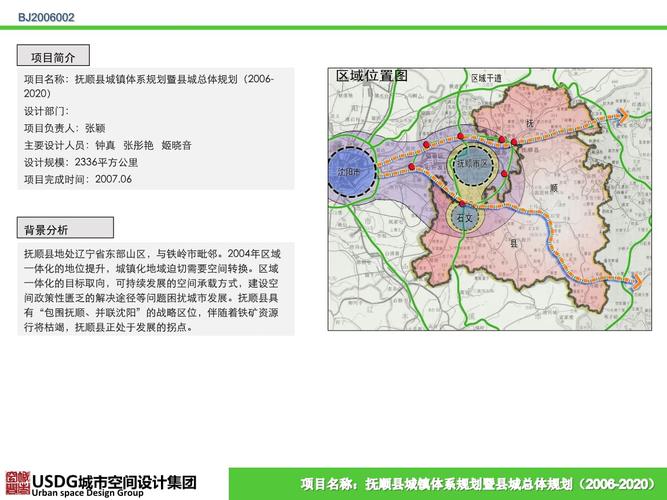Image resolution: width=667 pixels, height=500 pixels.
Task: Click the 项目完成时间：2007.06 line
Action: click(x=78, y=179)
